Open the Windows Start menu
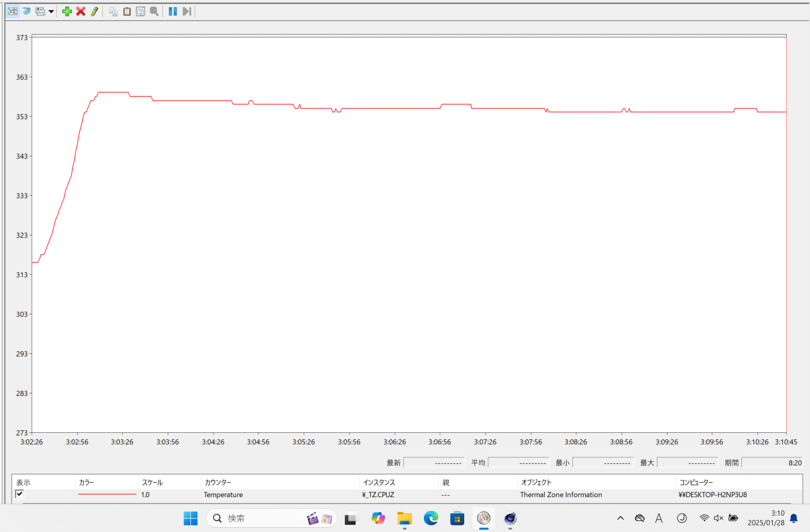The height and width of the screenshot is (532, 810). click(x=190, y=518)
